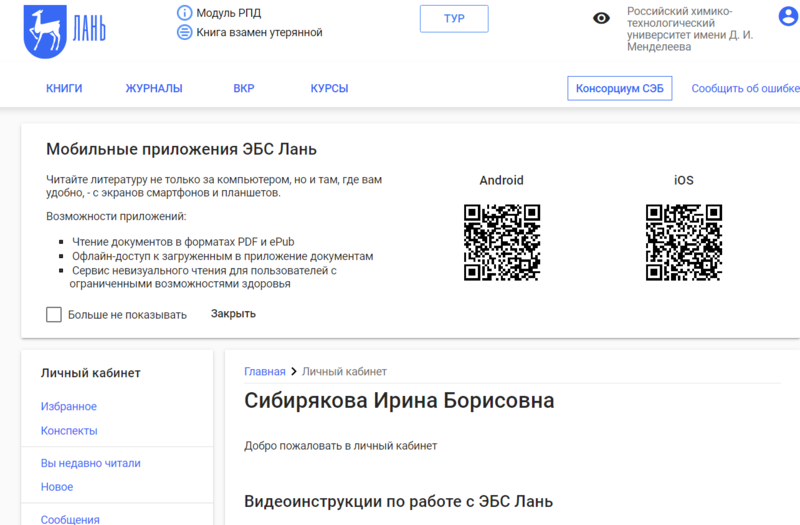Click the iOS QR code
800x525 pixels.
click(683, 242)
